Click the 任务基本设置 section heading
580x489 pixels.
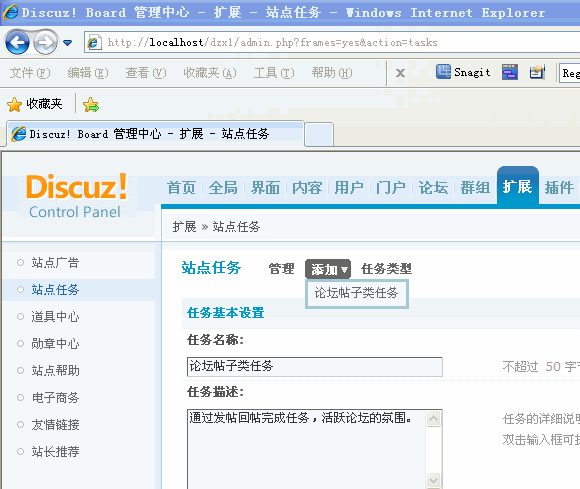point(226,313)
